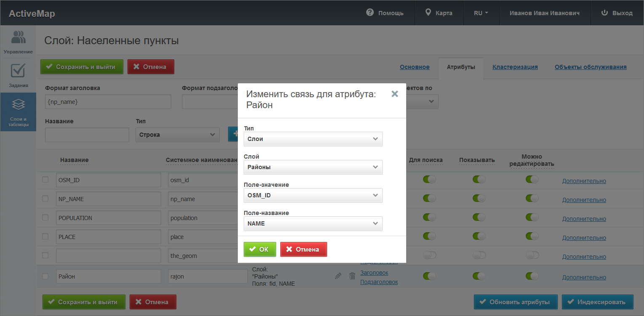Viewport: 644px width, 316px height.
Task: Click the Формат заголовка input field
Action: click(108, 102)
